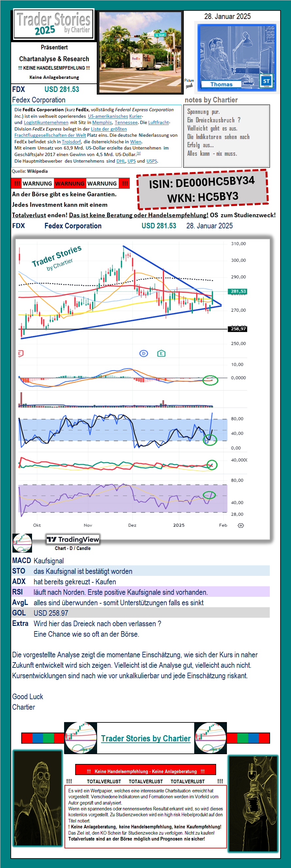Click the DHL competitor link
This screenshot has width=291, height=868.
[121, 161]
